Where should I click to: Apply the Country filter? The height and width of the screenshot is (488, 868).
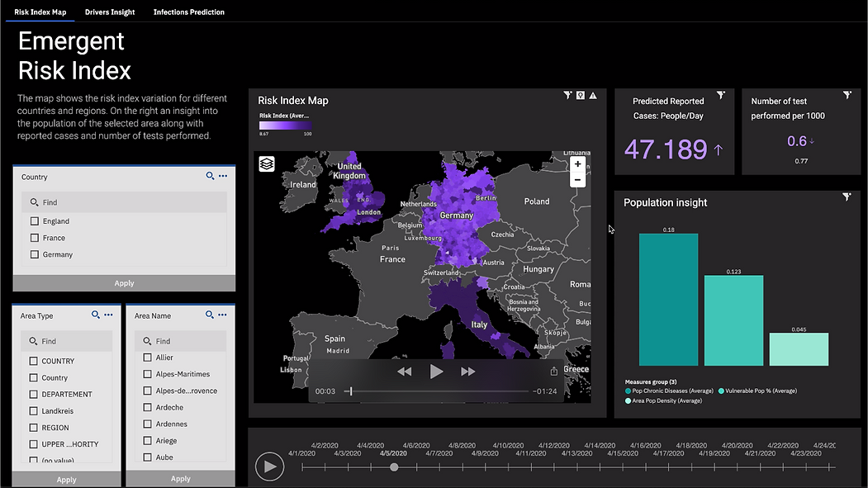(124, 283)
